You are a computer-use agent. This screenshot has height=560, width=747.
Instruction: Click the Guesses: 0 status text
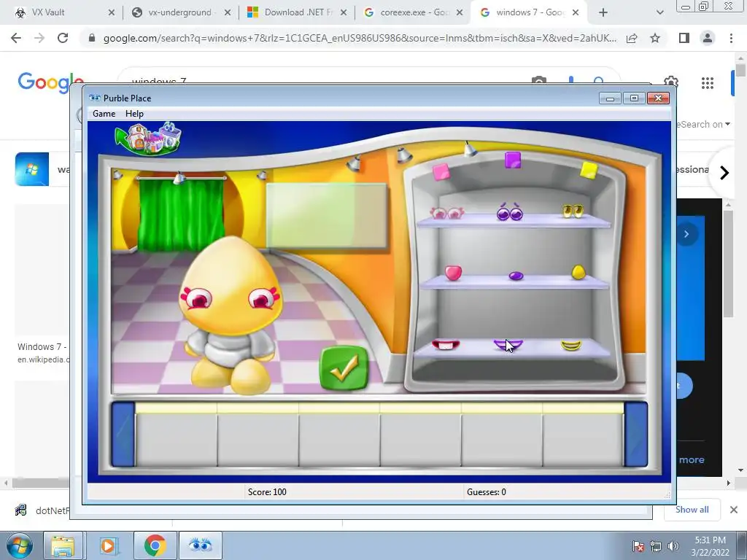click(486, 492)
